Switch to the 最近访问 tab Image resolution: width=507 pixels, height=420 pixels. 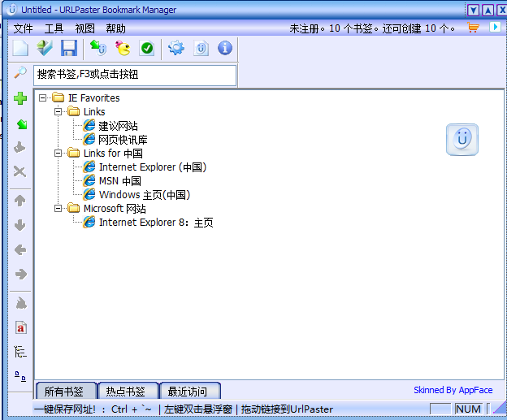[189, 392]
